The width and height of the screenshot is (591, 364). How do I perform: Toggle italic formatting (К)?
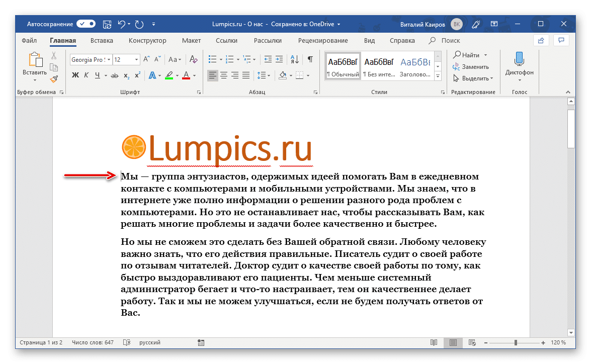pos(87,75)
